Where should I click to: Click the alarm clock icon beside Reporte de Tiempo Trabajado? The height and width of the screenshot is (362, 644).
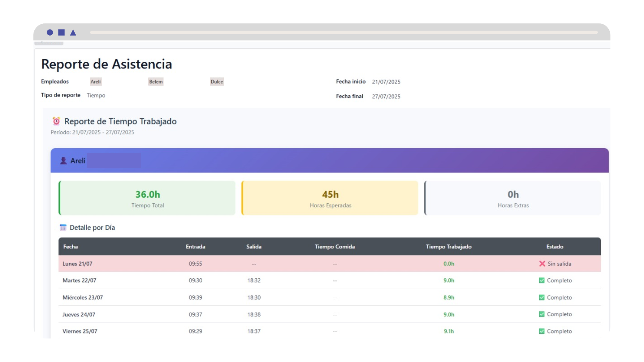click(x=56, y=121)
